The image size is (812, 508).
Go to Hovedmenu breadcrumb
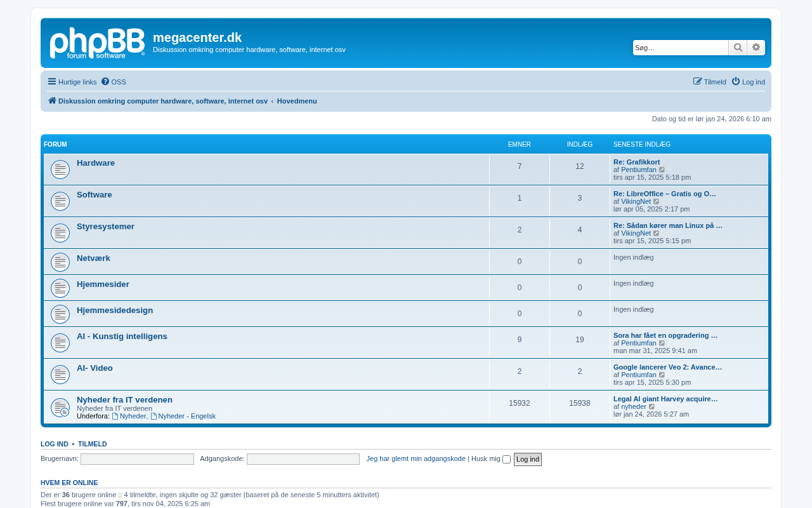tap(297, 101)
